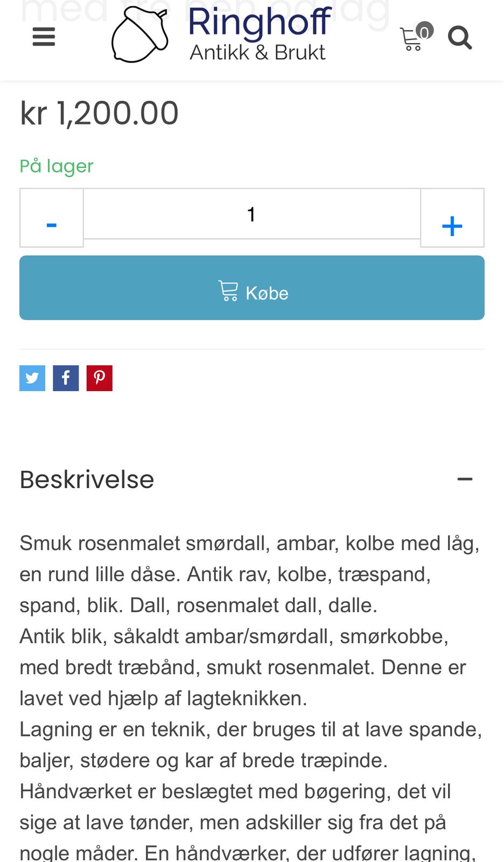The image size is (504, 862).
Task: Click the Ringhoff Antikk & Brukt text
Action: coord(258,34)
